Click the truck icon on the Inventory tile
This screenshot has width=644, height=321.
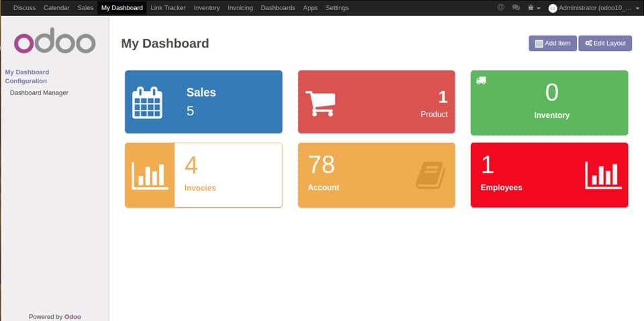(481, 80)
